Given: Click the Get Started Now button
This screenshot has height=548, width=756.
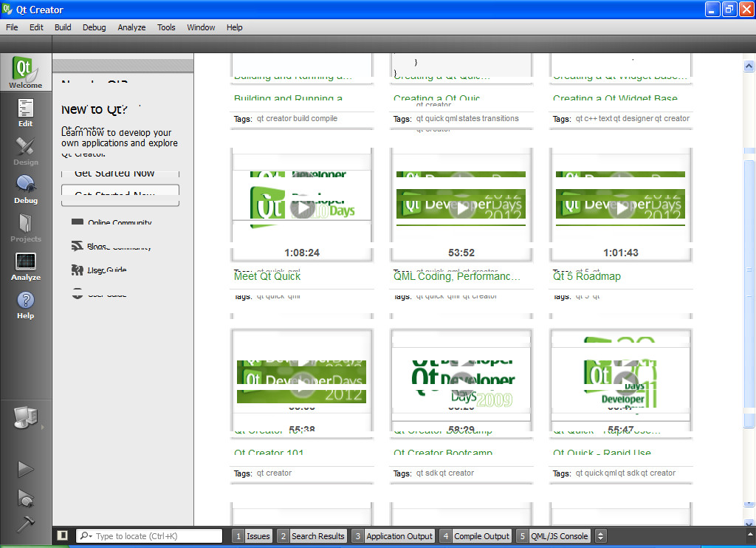Looking at the screenshot, I should [120, 195].
